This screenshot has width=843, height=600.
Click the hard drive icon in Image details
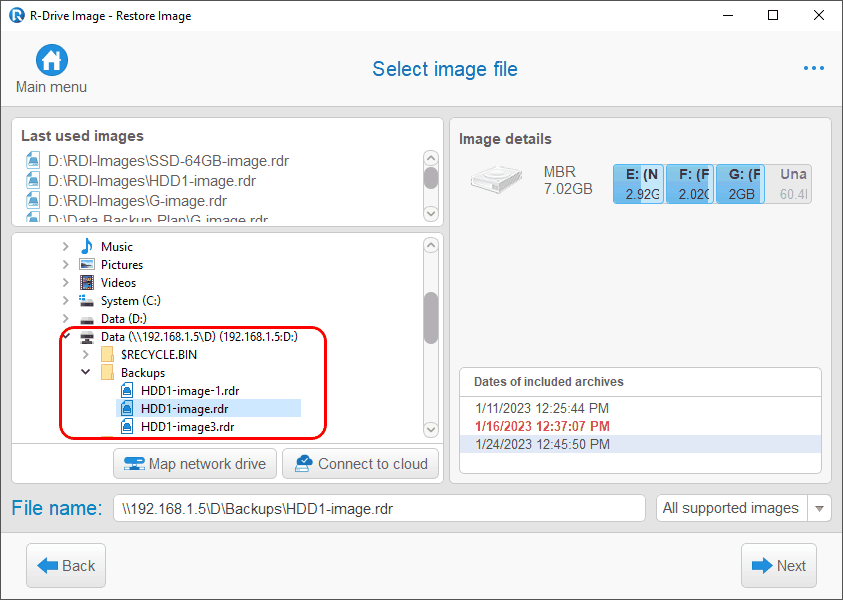click(x=497, y=179)
